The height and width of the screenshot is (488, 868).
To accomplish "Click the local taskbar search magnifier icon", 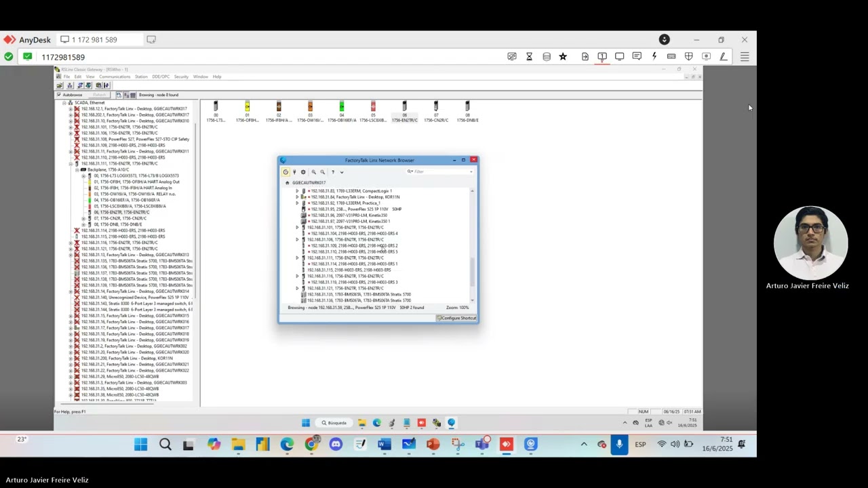I will pos(165,445).
